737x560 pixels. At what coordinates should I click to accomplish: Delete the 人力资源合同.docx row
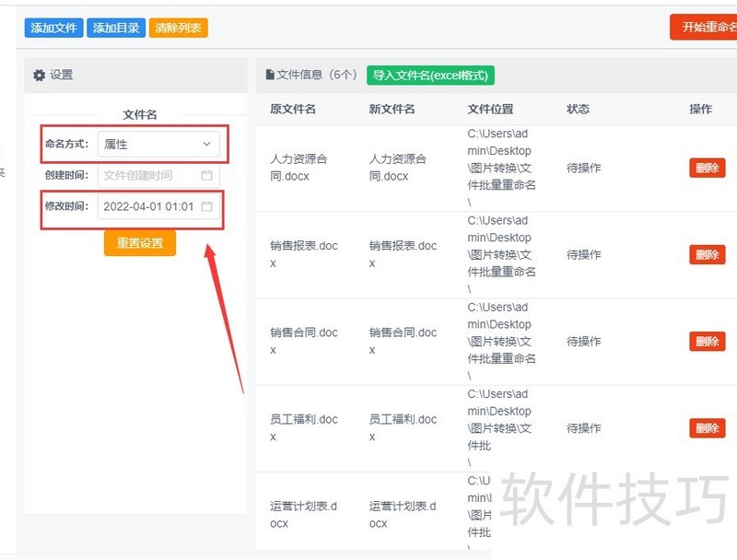click(707, 169)
